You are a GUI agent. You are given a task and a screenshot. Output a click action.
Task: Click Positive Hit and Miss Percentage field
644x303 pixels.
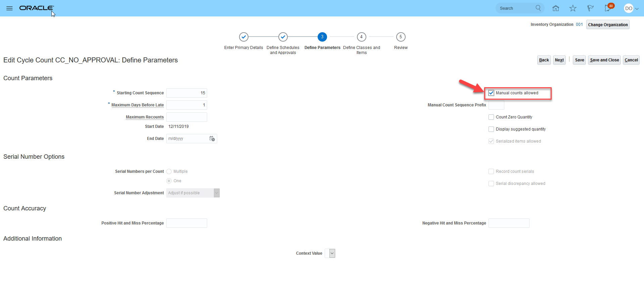(187, 223)
